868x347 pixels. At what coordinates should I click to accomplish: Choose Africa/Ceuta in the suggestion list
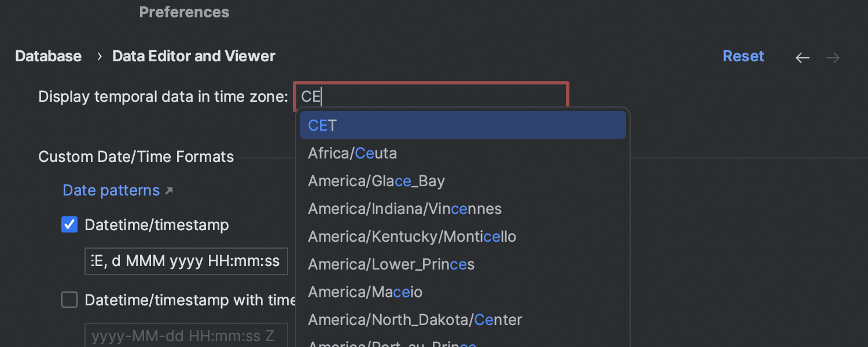click(463, 153)
